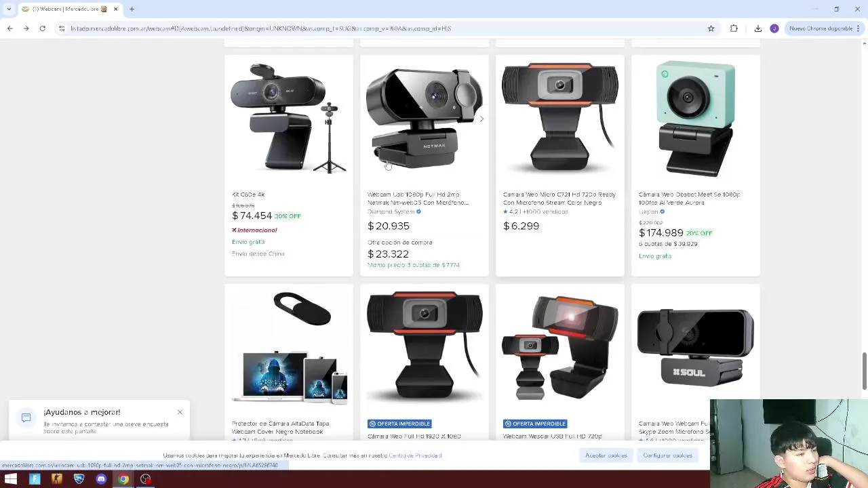The height and width of the screenshot is (488, 868).
Task: Click the $ 6.299 price
Action: [521, 226]
